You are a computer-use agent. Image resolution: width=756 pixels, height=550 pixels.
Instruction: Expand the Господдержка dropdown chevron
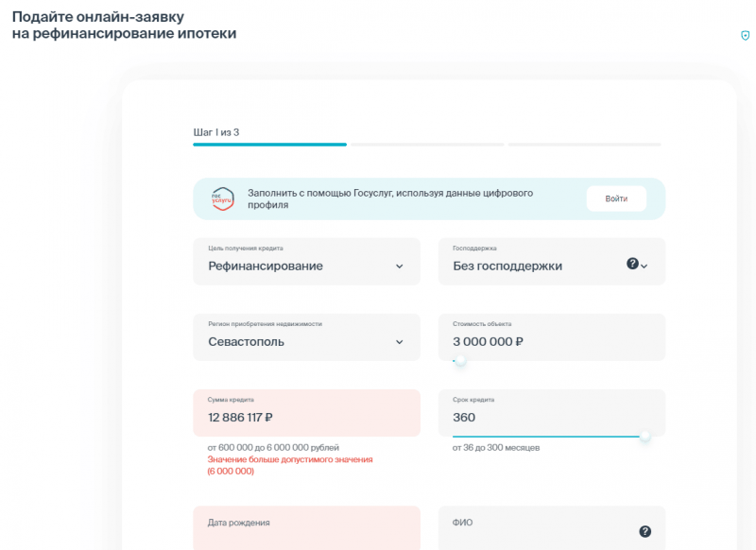646,266
